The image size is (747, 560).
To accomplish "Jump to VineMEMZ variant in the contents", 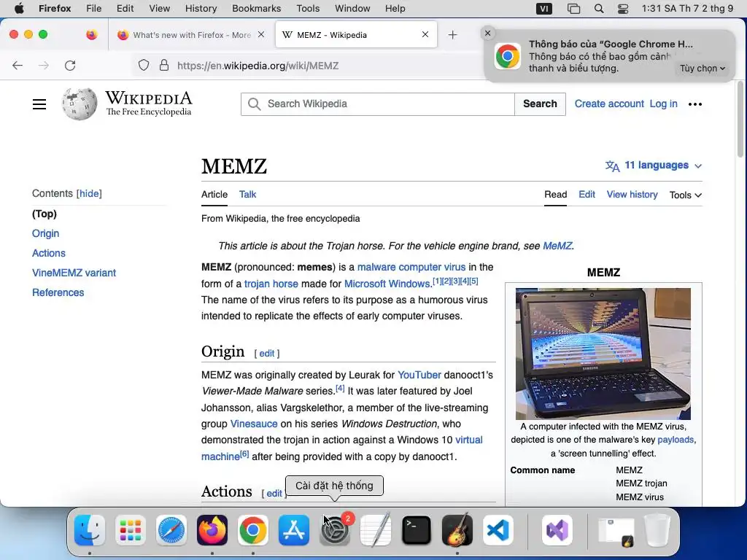I will [74, 273].
